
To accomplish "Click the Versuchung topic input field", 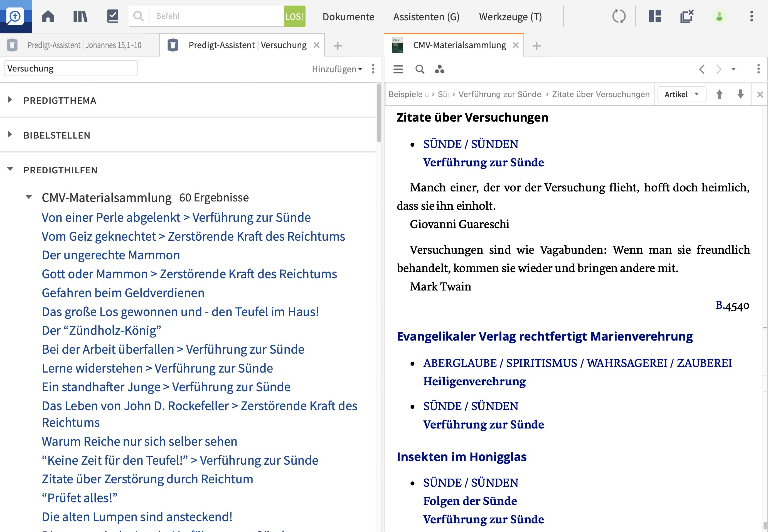I will [71, 68].
